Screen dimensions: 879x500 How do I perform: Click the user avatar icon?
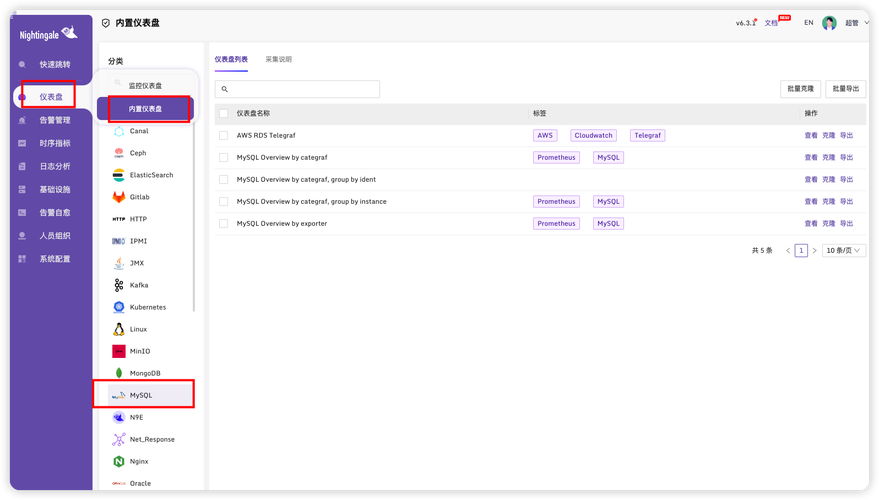coord(830,23)
